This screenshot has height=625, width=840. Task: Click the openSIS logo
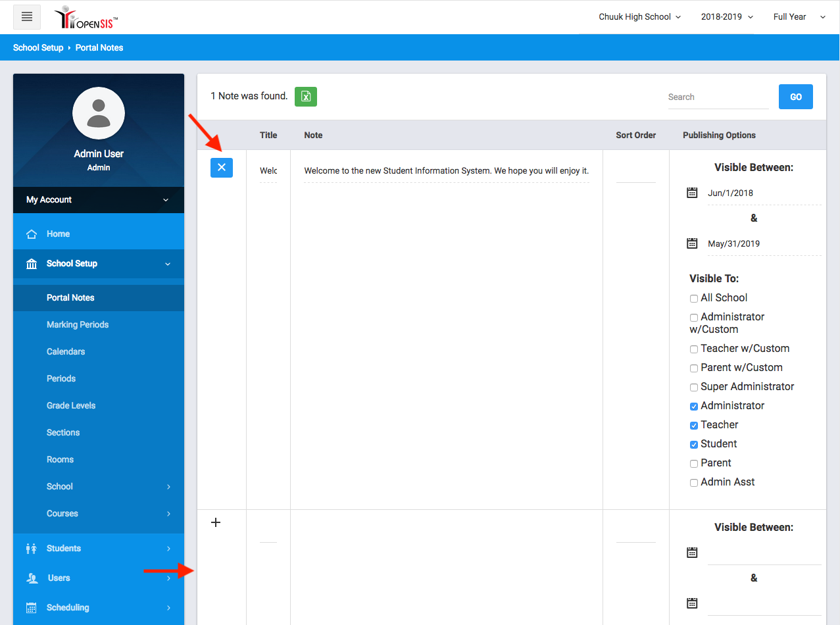point(86,18)
